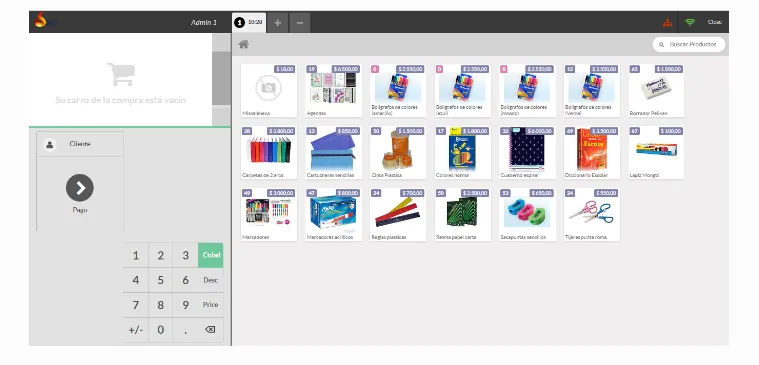This screenshot has height=365, width=759.
Task: Add Resma papel carta product
Action: (463, 214)
